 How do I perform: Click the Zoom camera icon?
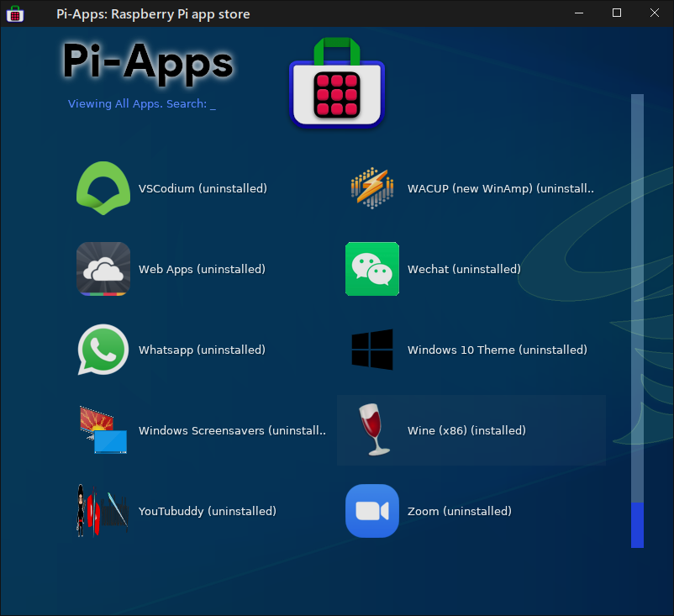point(372,511)
